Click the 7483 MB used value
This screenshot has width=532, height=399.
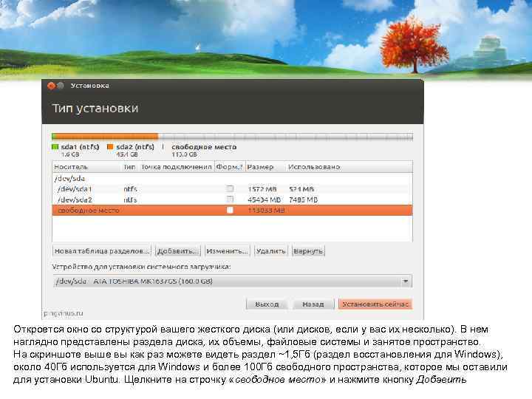(304, 199)
